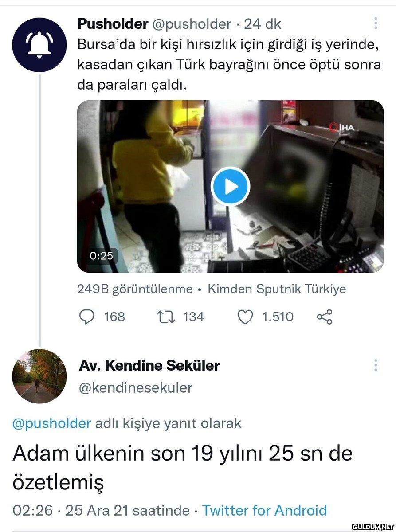The image size is (396, 532).
Task: Open the 24 dk timestamp
Action: [x=263, y=24]
